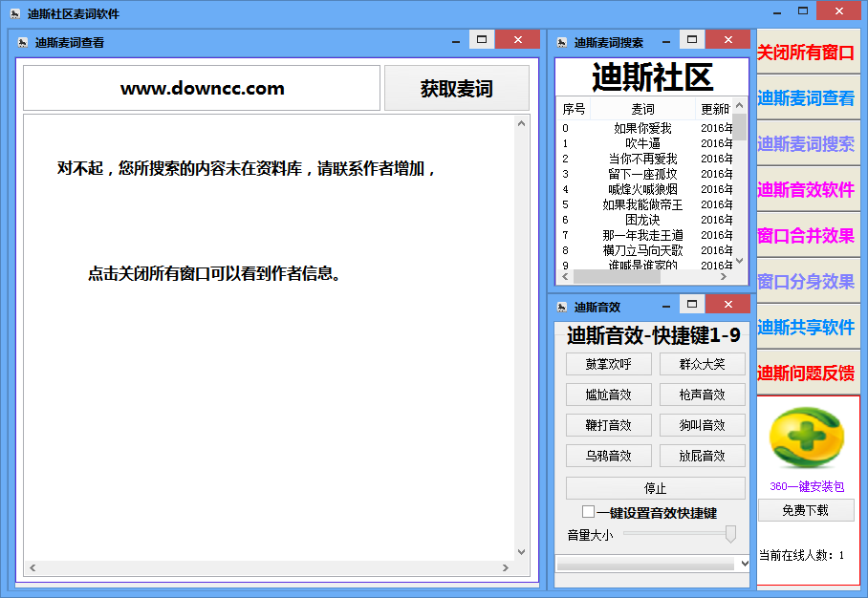This screenshot has width=868, height=598.
Task: Click 关闭所有窗口 in the sidebar
Action: (x=808, y=53)
